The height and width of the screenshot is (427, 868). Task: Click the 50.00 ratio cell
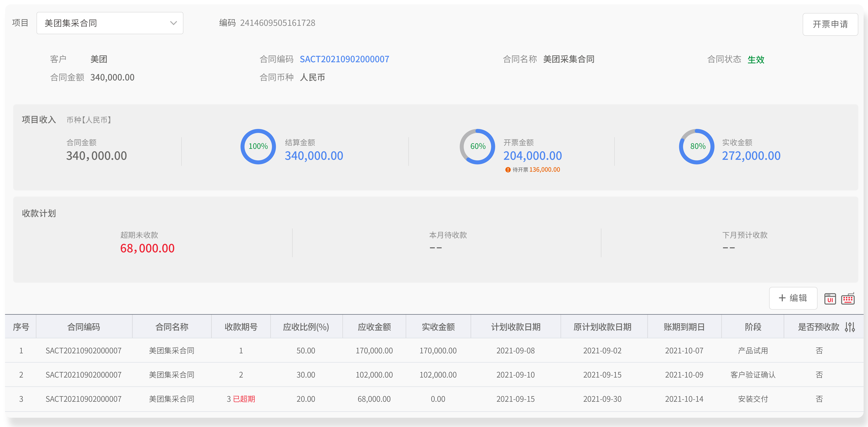[x=306, y=351]
